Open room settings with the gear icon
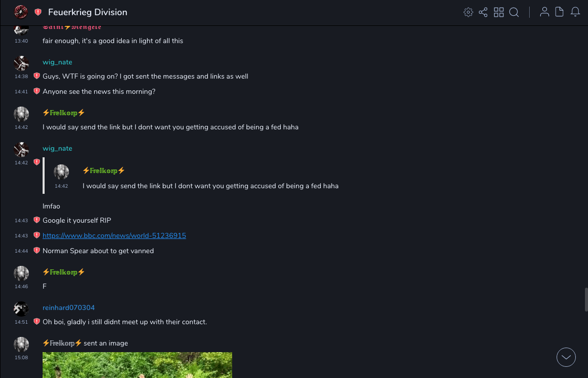This screenshot has height=378, width=588. coord(468,12)
